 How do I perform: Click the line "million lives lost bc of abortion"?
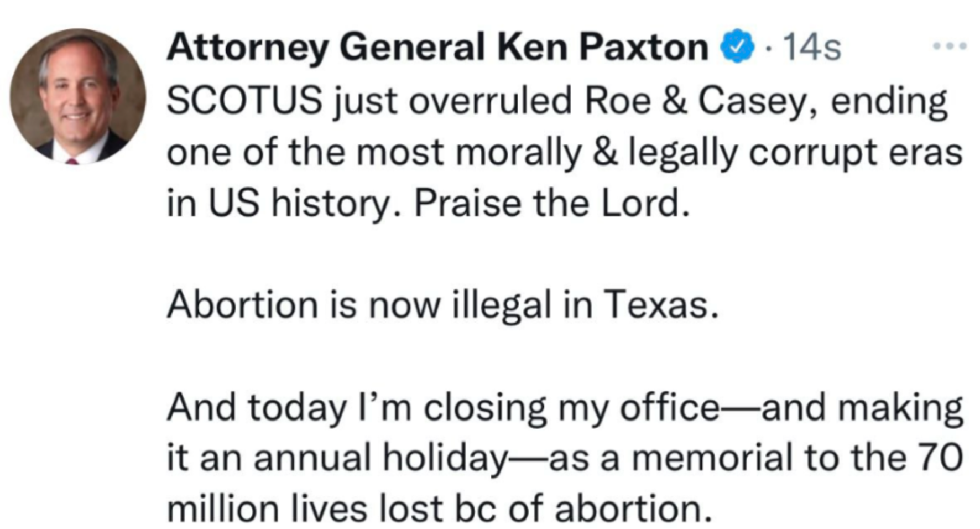(438, 509)
